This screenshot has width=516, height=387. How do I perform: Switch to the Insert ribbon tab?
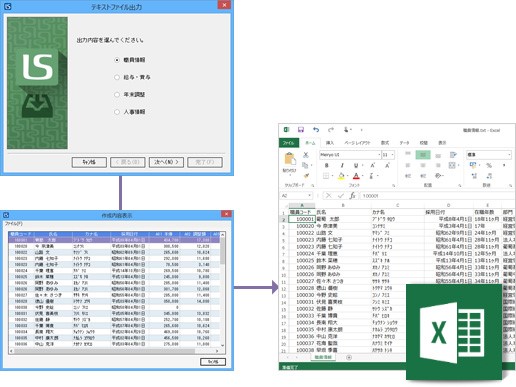click(x=330, y=143)
